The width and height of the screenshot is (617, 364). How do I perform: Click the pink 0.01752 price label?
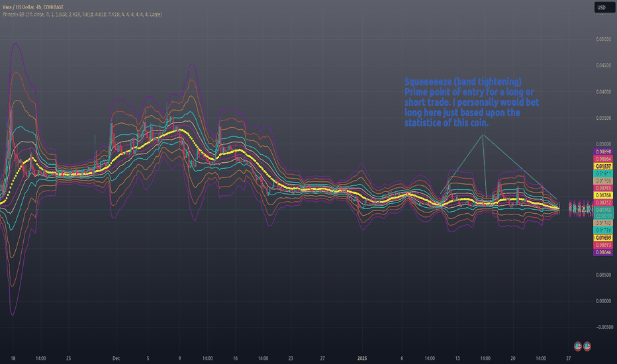click(603, 203)
